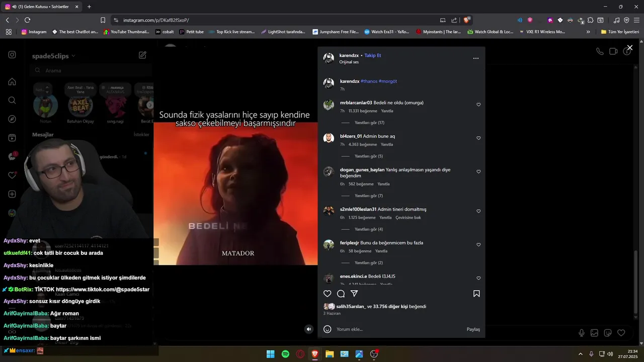This screenshot has width=644, height=362.
Task: Open File Explorer from the taskbar
Action: pyautogui.click(x=330, y=354)
